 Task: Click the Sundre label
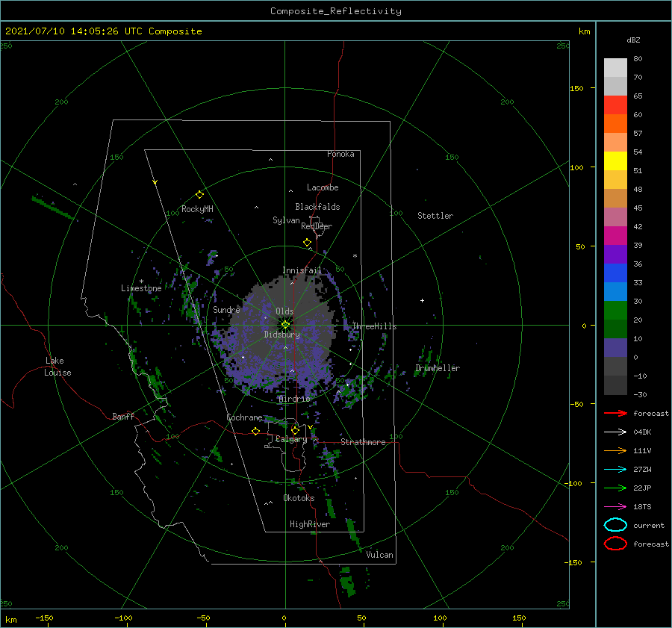[x=226, y=310]
